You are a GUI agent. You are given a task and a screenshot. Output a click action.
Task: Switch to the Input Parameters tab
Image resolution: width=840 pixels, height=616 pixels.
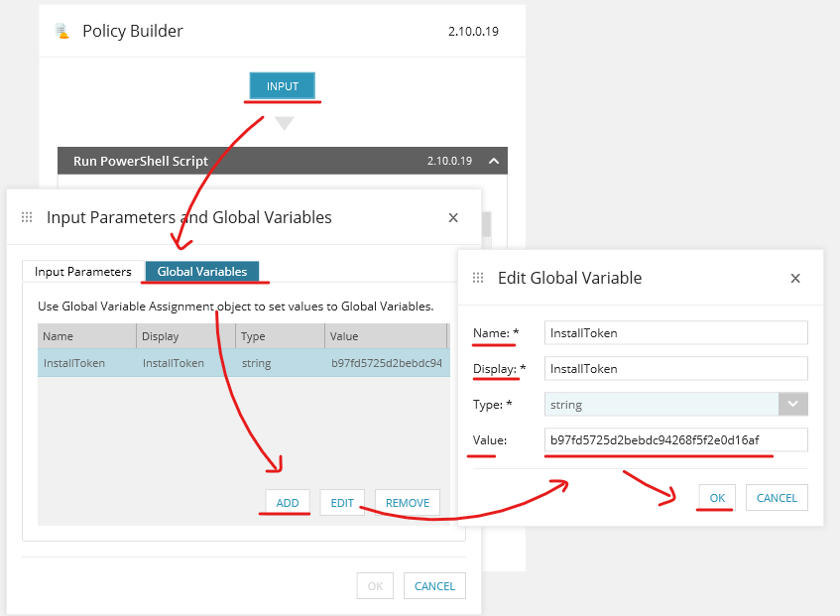pos(83,272)
